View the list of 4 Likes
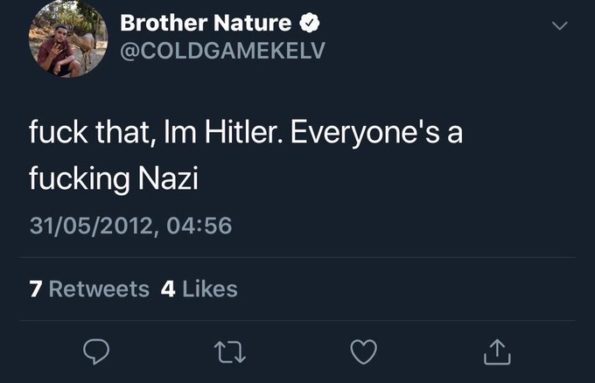Screen dimensions: 595x383 [199, 289]
